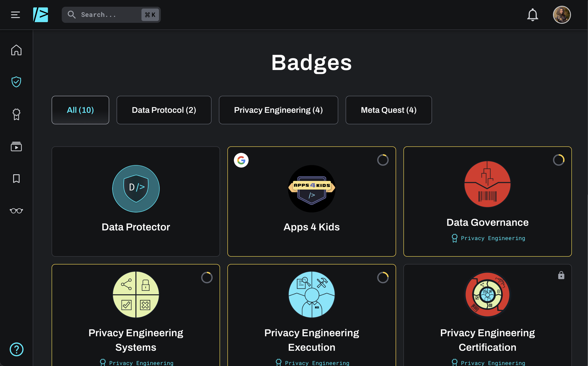Open the bookmarks sidebar icon
Viewport: 588px width, 366px height.
pyautogui.click(x=16, y=179)
